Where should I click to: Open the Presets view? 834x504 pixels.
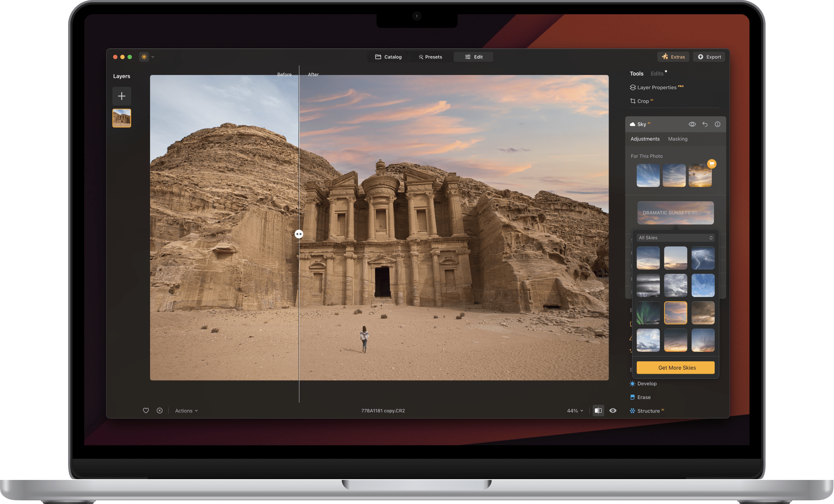tap(430, 57)
